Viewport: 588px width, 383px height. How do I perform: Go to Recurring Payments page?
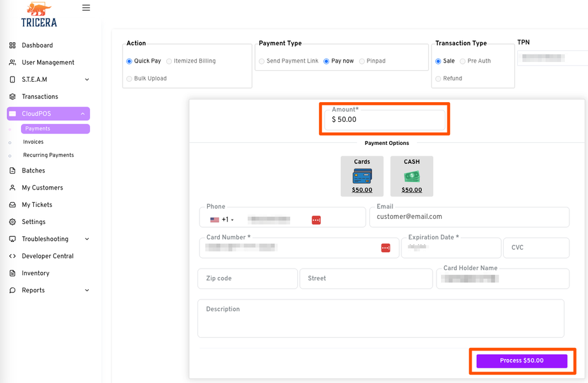49,155
